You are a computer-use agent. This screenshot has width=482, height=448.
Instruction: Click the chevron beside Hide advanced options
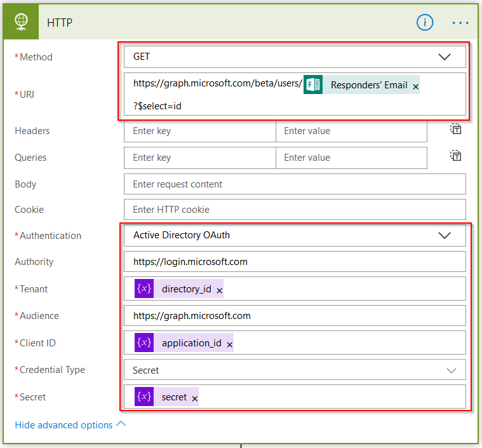(x=121, y=424)
